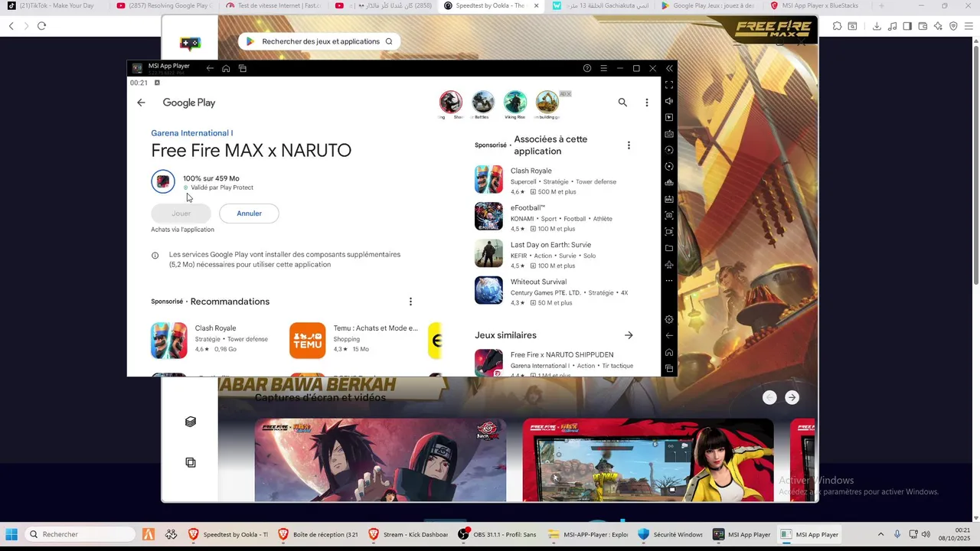Viewport: 980px width, 551px height.
Task: Switch to the Speedtest by Ookla tab
Action: 492,5
